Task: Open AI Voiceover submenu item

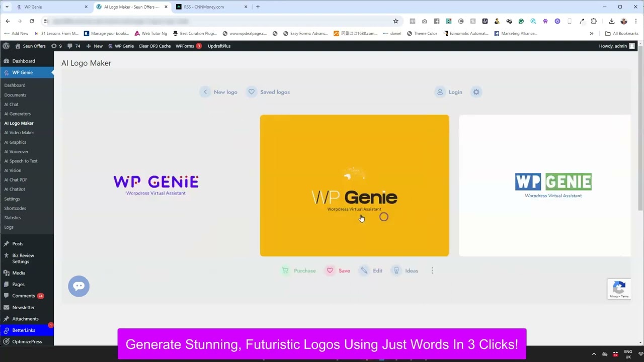Action: click(x=16, y=151)
